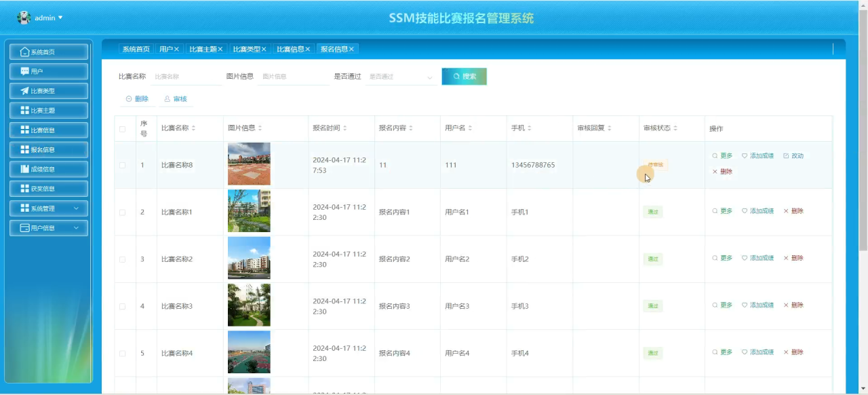Open 成绩信息 sidebar item
The width and height of the screenshot is (868, 395).
point(49,170)
